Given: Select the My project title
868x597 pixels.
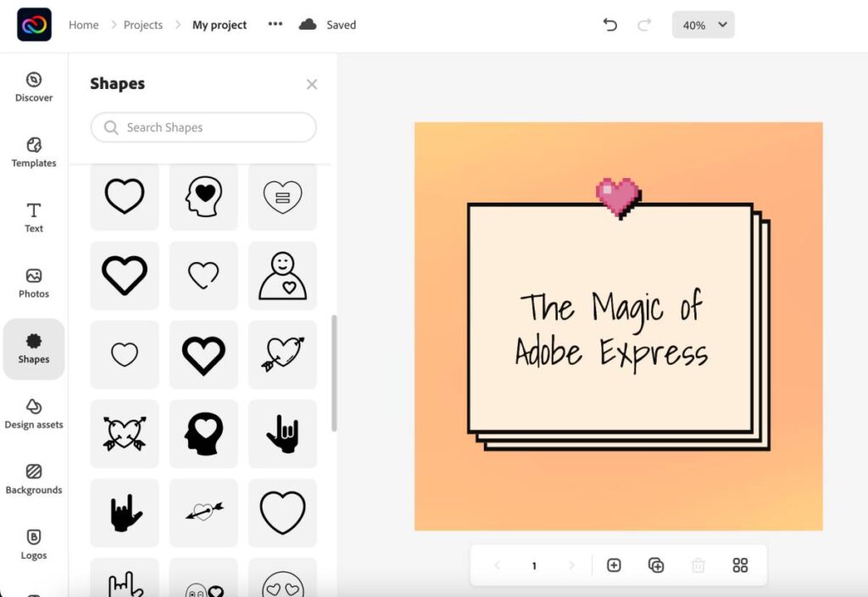Looking at the screenshot, I should coord(219,25).
